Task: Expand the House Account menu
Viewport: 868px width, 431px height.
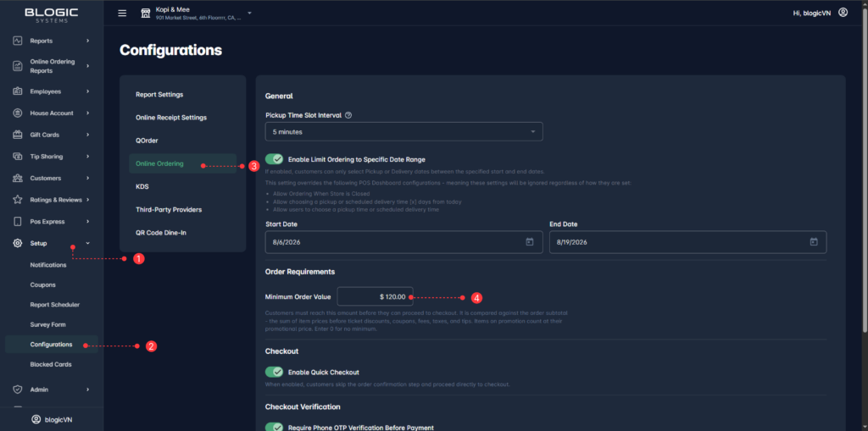Action: point(87,113)
